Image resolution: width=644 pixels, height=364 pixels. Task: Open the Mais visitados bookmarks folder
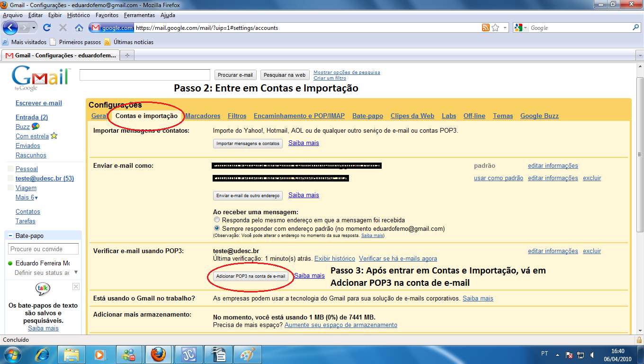pyautogui.click(x=25, y=42)
